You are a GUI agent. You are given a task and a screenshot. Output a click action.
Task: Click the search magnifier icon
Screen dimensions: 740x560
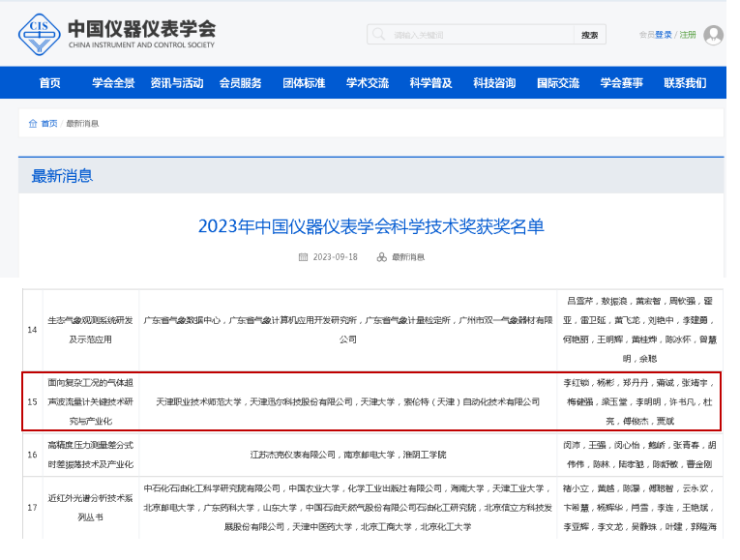tap(378, 35)
